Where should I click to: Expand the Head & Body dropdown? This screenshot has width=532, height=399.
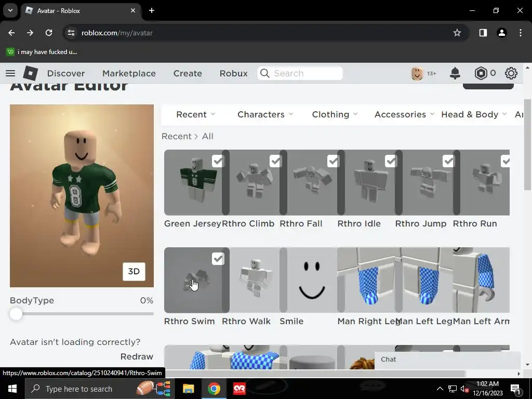(x=474, y=114)
